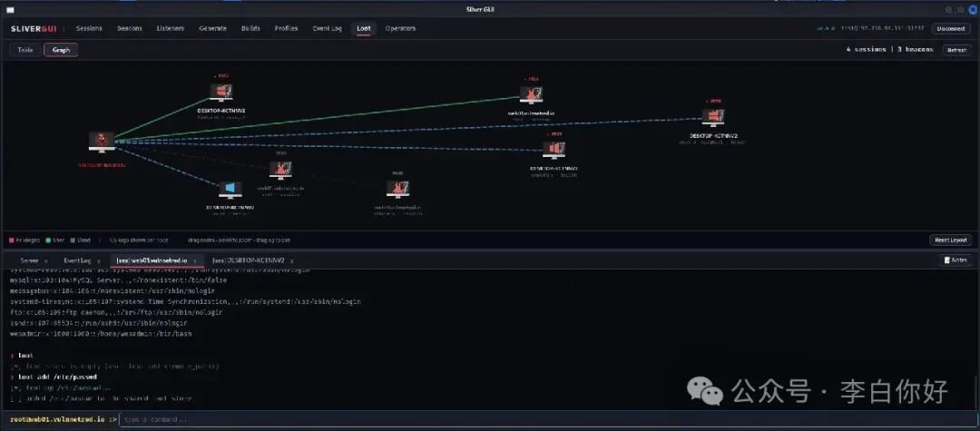Image resolution: width=980 pixels, height=431 pixels.
Task: Open the Operators page
Action: [x=400, y=29]
